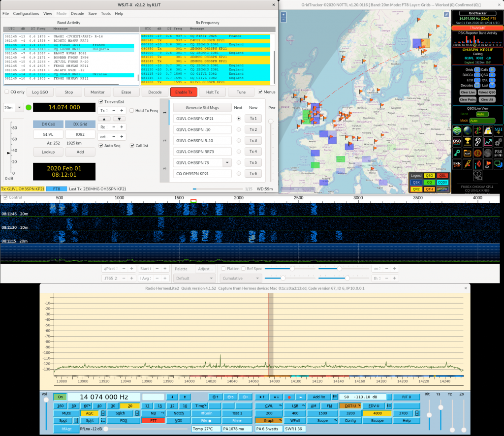504x436 pixels.
Task: Click the GridTracker red radio beacon icon
Action: pyautogui.click(x=477, y=164)
